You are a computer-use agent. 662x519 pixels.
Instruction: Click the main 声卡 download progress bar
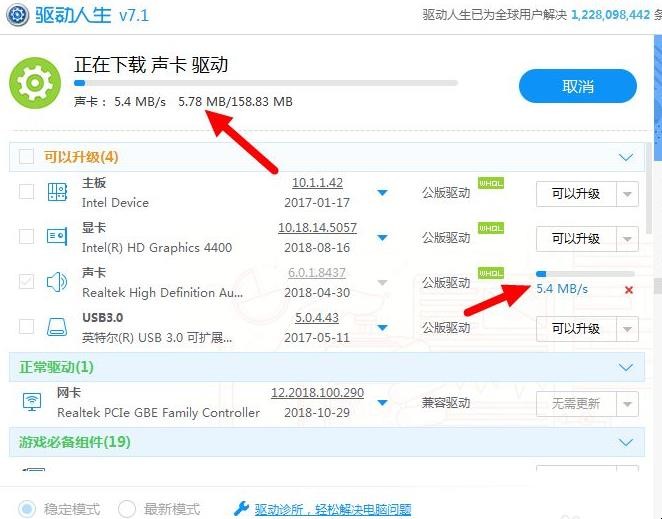point(266,83)
